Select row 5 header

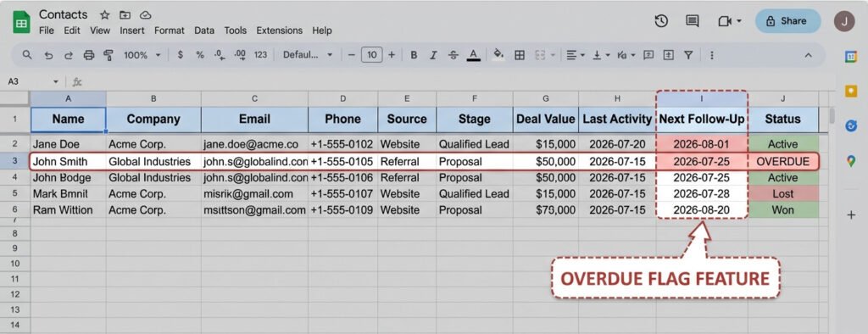pyautogui.click(x=15, y=194)
